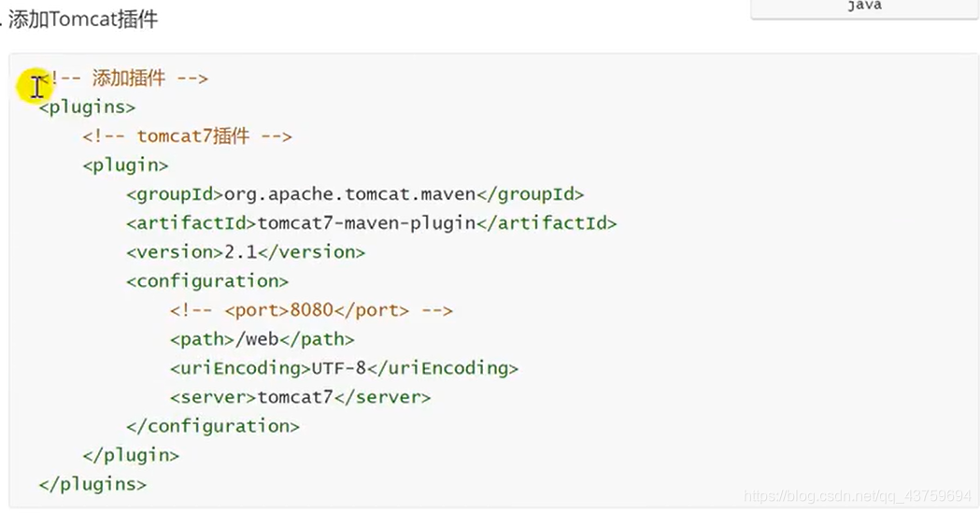This screenshot has height=513, width=980.
Task: Click the commented port 8080 line
Action: click(311, 310)
